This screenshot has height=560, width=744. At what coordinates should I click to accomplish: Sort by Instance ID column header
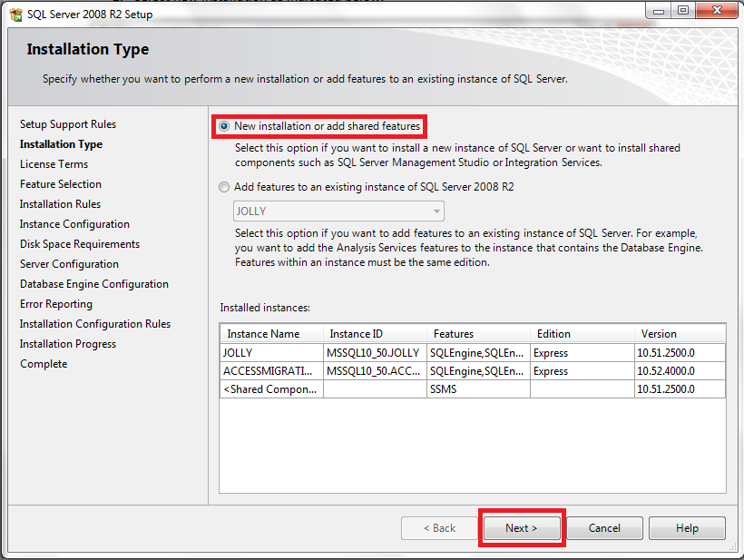pyautogui.click(x=375, y=334)
